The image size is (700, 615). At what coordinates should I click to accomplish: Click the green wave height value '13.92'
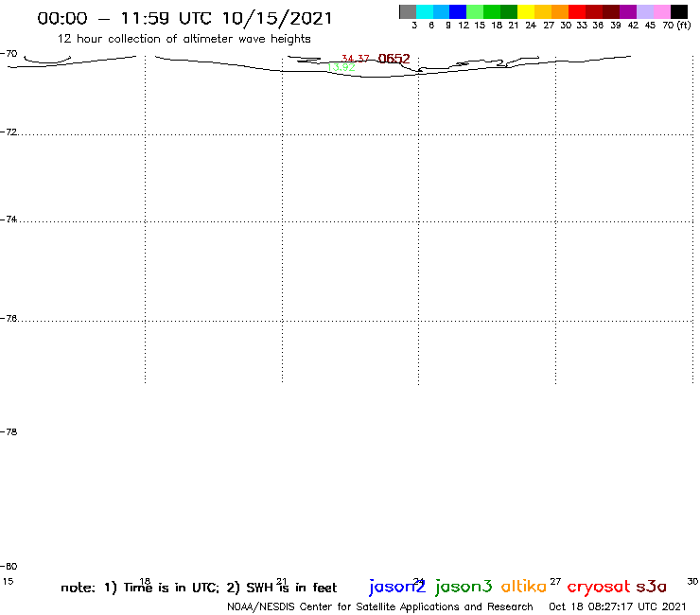click(341, 67)
